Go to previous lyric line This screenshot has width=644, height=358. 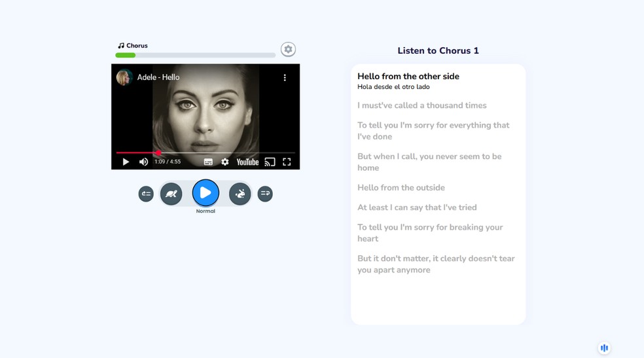coord(146,194)
